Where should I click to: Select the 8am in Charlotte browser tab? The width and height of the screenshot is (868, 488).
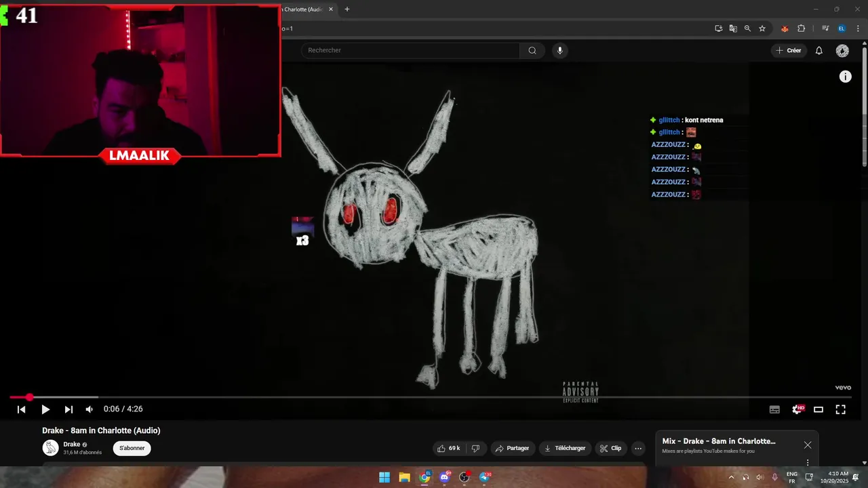pos(303,9)
